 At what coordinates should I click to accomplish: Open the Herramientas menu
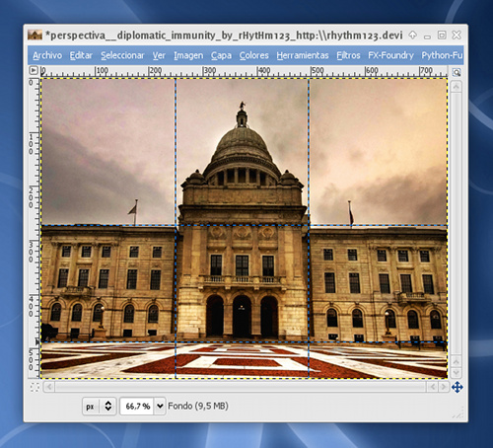point(303,55)
